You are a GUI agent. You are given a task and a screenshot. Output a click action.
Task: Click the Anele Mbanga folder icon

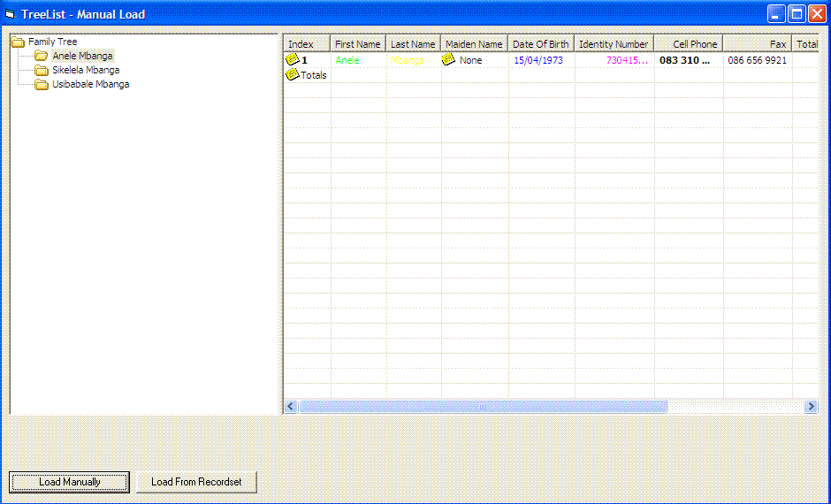[42, 56]
